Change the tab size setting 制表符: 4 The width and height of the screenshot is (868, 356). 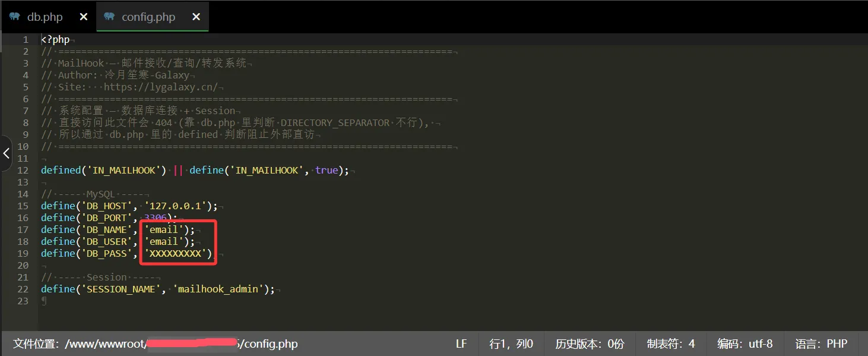(x=671, y=344)
